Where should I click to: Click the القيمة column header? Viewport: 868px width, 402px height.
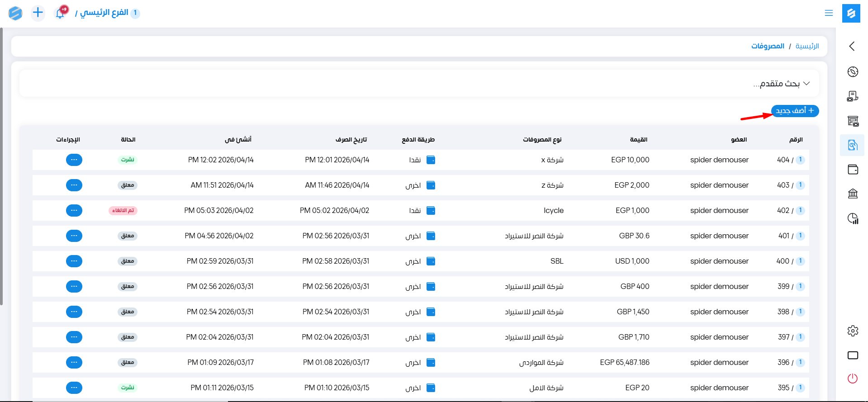pos(638,140)
